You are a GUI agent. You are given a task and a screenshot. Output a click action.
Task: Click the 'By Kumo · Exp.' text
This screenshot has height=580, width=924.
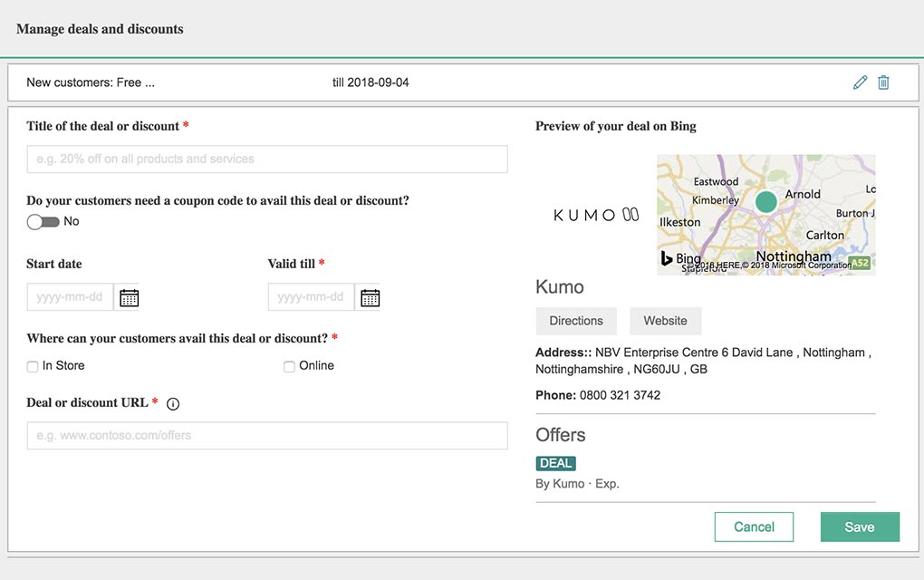[578, 484]
